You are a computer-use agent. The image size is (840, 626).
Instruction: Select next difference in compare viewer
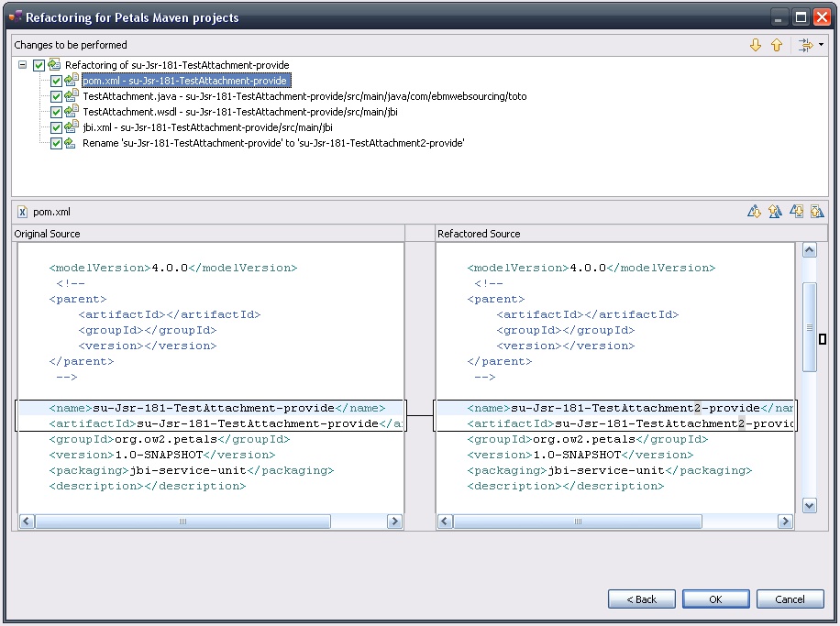[x=754, y=212]
